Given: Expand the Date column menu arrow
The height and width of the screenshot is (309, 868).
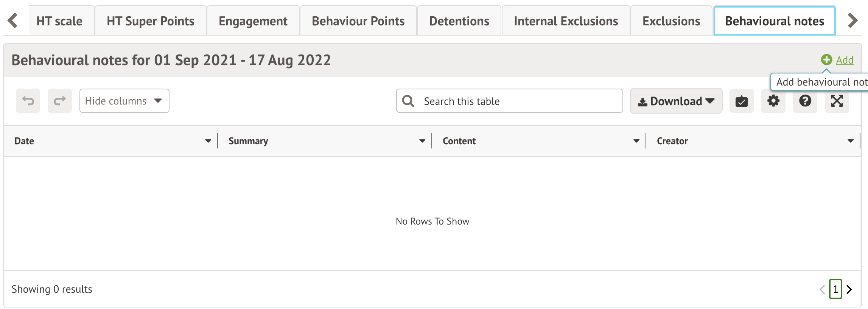Looking at the screenshot, I should pyautogui.click(x=208, y=141).
